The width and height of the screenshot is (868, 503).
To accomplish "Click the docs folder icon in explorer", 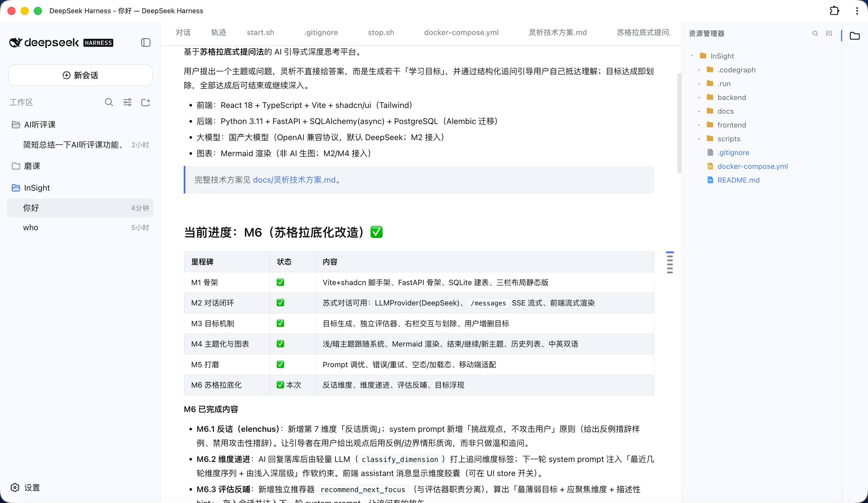I will 710,111.
